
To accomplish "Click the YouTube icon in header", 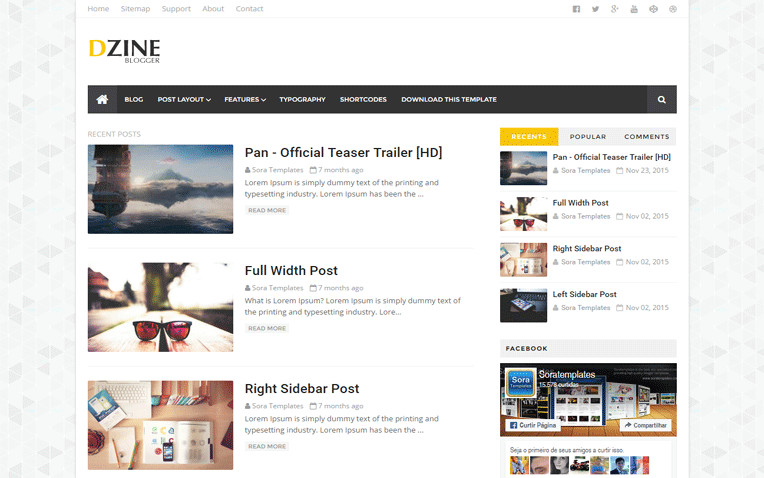I will point(634,9).
